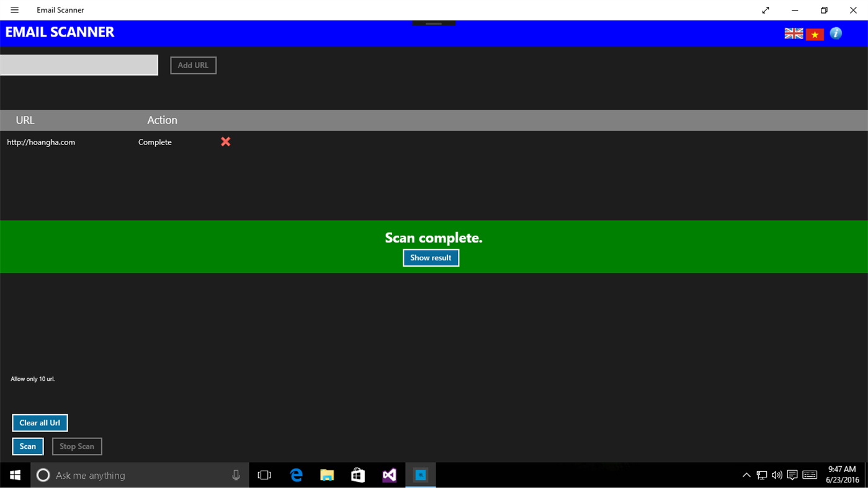Delete http://hoangha.com with the red X

point(225,141)
